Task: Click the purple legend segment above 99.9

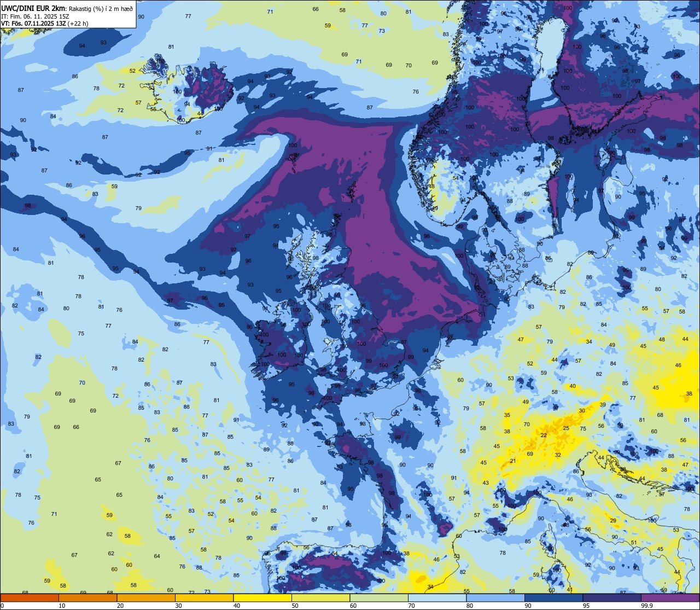Action: point(670,597)
